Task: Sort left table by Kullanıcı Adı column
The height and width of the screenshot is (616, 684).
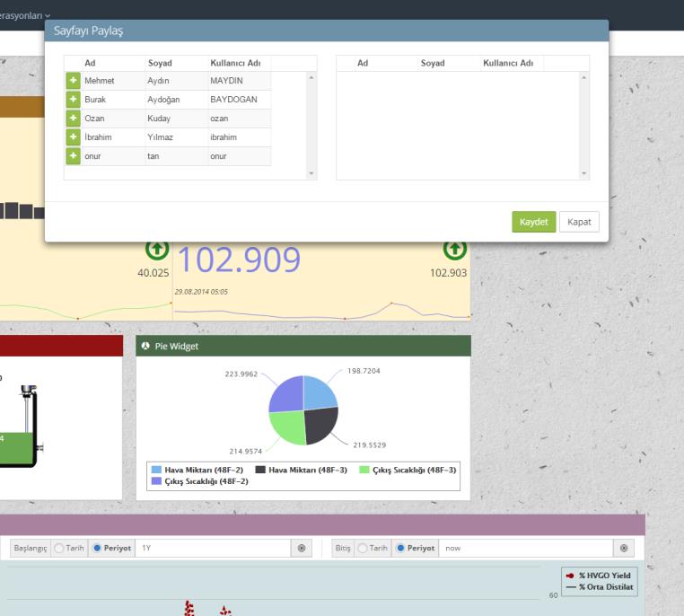Action: coord(235,63)
